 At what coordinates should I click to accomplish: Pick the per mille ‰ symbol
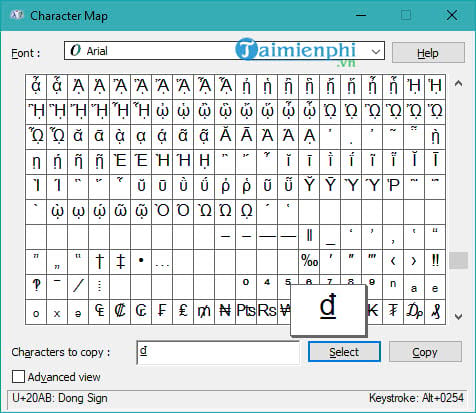[309, 262]
